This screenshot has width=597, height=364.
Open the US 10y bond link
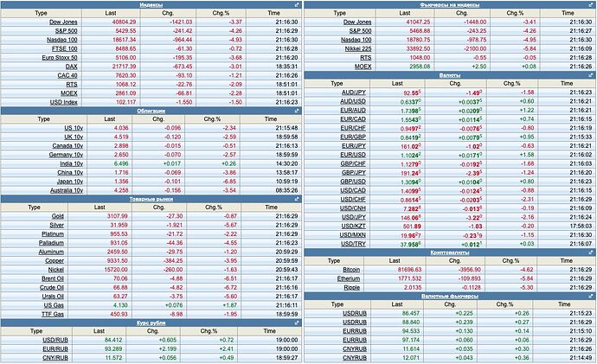(x=74, y=128)
